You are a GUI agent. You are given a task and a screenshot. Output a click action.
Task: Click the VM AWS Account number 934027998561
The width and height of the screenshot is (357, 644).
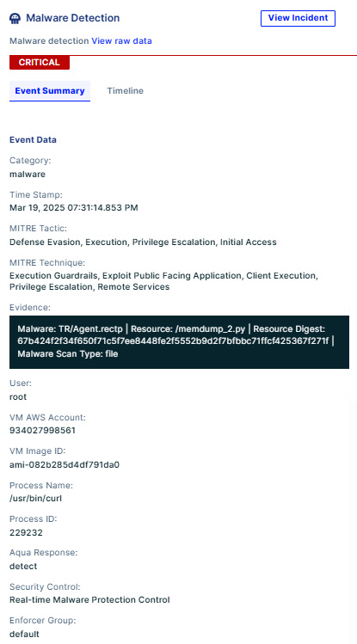click(x=42, y=431)
